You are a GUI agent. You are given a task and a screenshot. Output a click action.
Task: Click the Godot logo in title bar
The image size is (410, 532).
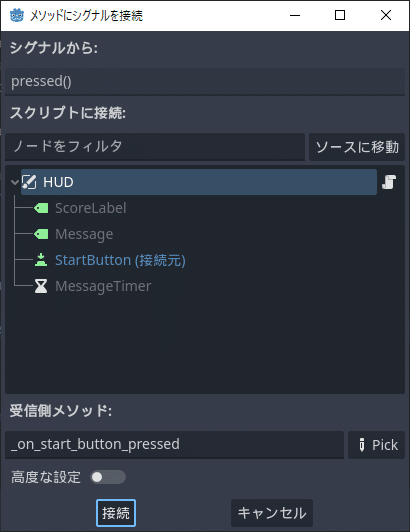click(x=17, y=15)
